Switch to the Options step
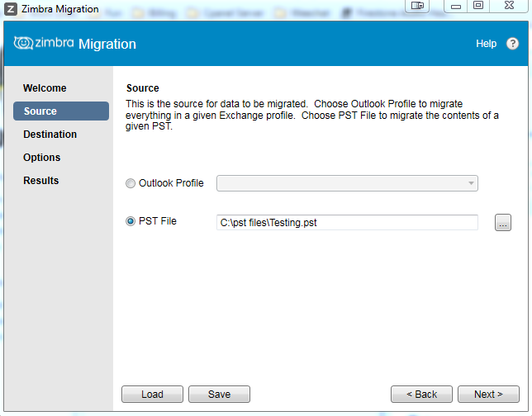The width and height of the screenshot is (532, 416). click(x=41, y=158)
